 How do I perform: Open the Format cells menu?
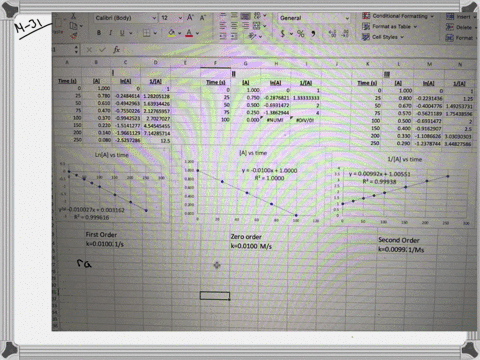tap(462, 38)
